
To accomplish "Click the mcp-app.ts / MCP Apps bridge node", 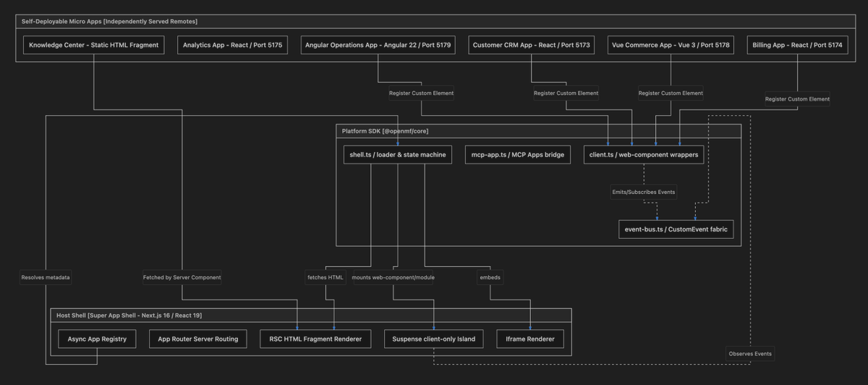I will pos(518,154).
